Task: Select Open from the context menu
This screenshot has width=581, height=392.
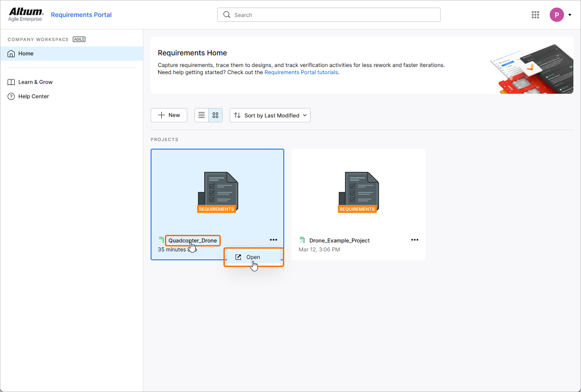Action: (253, 257)
